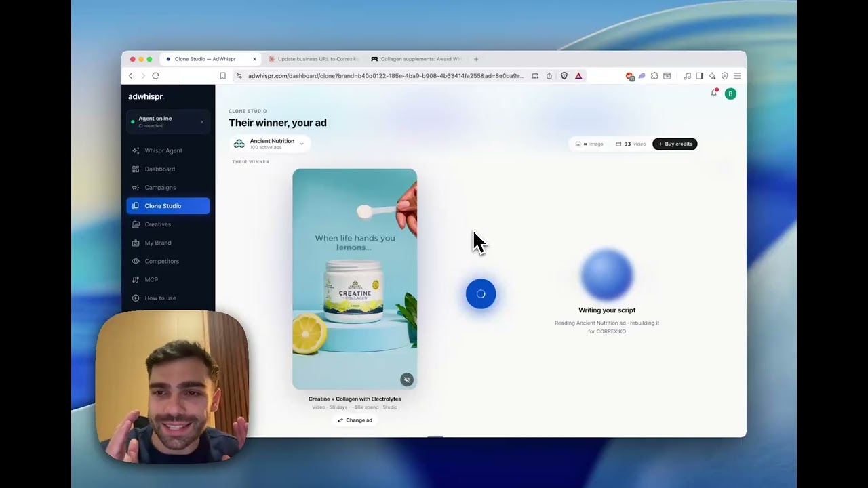Click the Brave Rewards triangle icon
Viewport: 868px width, 488px height.
[x=578, y=76]
